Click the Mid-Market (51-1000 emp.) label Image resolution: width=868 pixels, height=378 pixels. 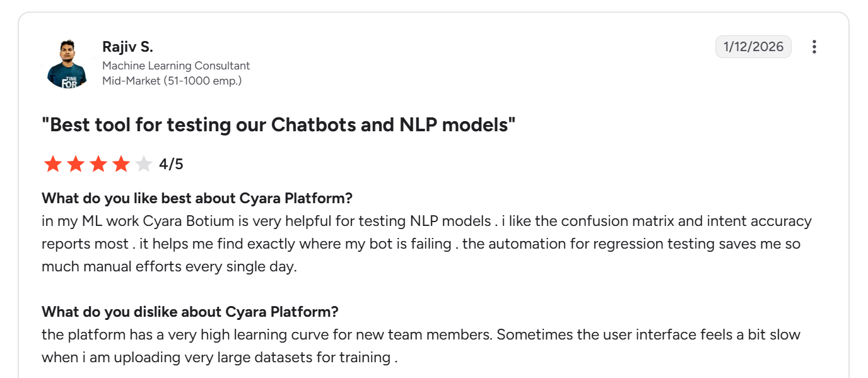tap(172, 81)
